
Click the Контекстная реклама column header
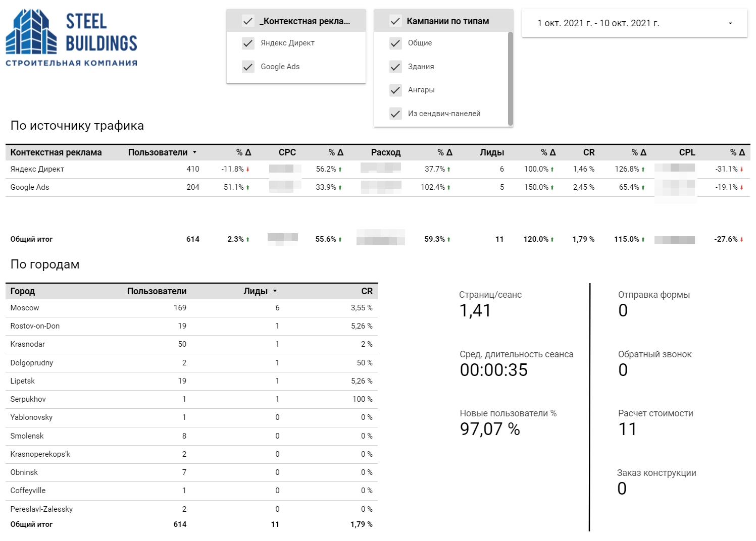coord(56,152)
